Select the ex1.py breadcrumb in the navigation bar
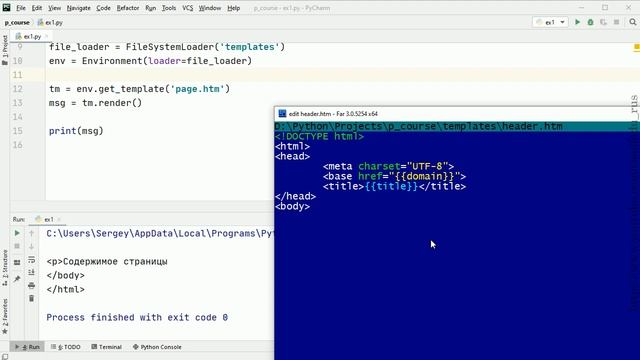 tap(50, 22)
